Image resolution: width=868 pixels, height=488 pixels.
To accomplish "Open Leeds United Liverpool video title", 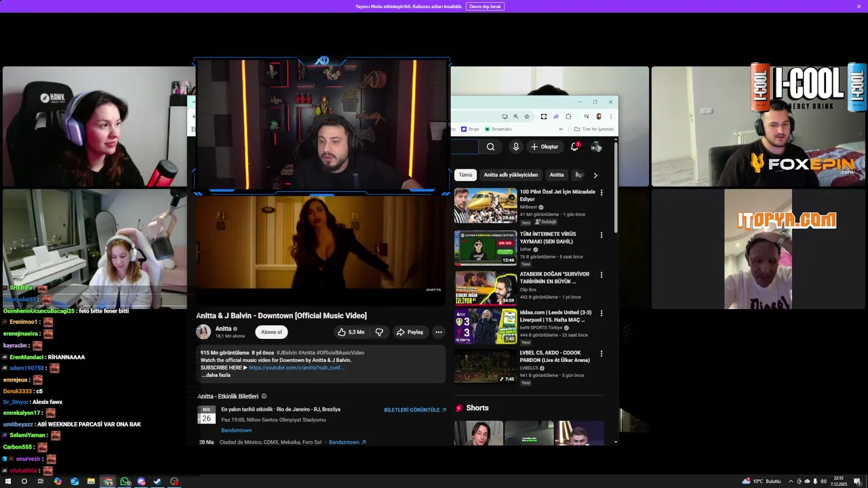I will pos(555,316).
